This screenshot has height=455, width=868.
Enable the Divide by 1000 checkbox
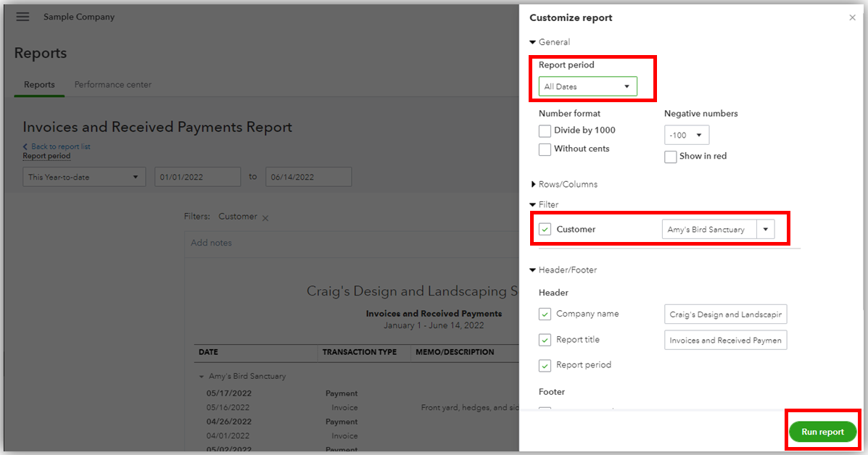coord(545,130)
